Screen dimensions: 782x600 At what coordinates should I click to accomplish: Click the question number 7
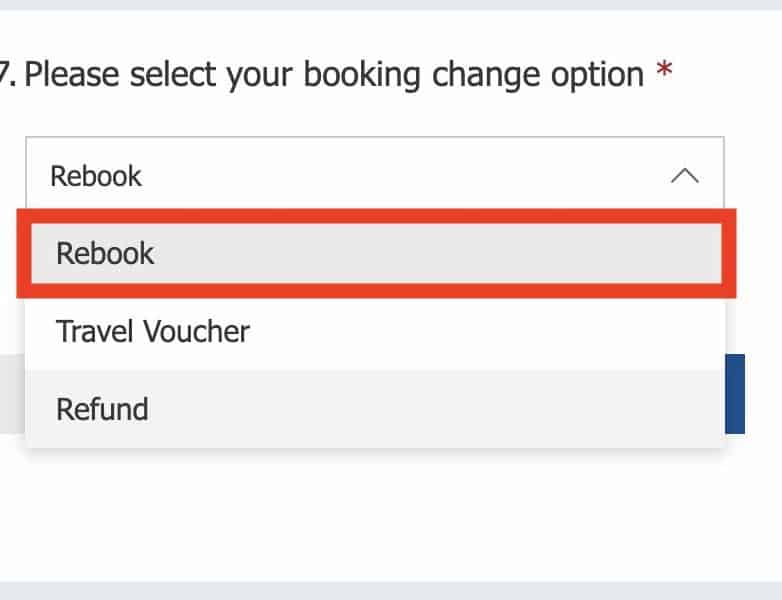[x=8, y=75]
